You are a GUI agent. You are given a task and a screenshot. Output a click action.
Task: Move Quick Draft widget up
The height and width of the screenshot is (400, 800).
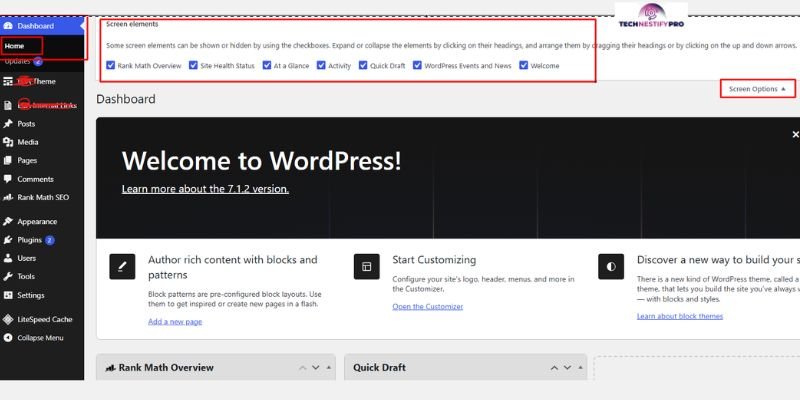pos(554,368)
